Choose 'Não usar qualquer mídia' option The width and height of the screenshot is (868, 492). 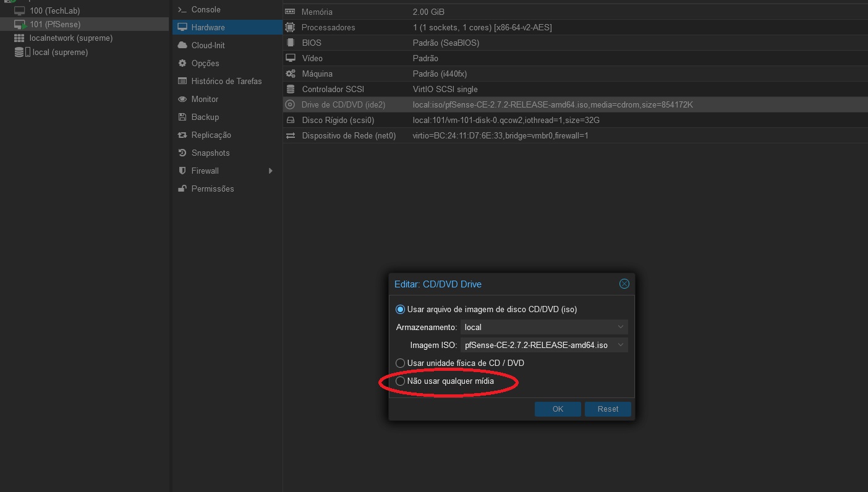[401, 381]
